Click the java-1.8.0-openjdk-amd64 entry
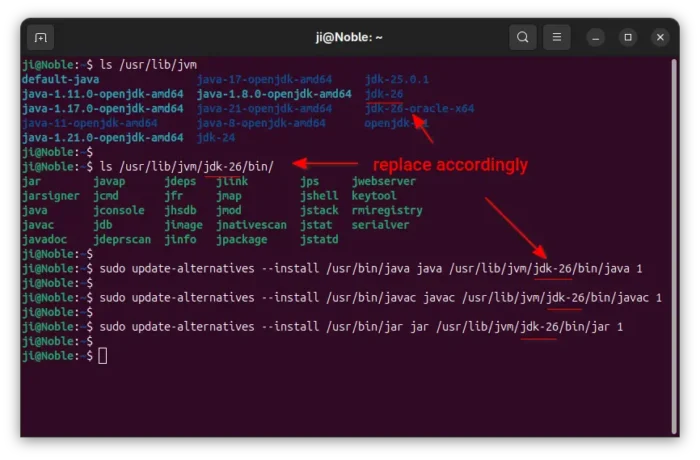700x460 pixels. coord(274,94)
